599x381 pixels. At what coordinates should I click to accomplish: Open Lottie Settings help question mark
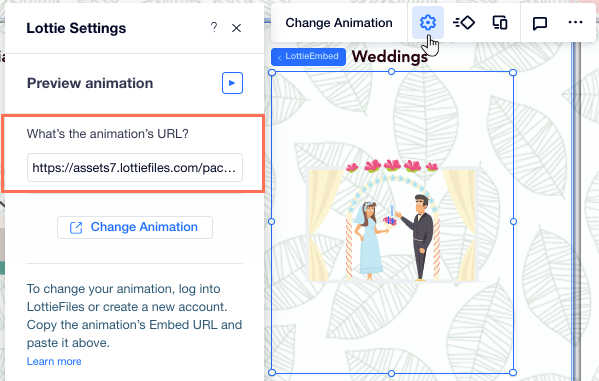(214, 27)
